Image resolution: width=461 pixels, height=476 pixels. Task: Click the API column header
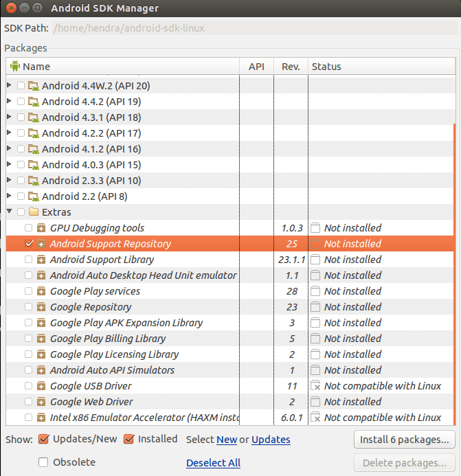[257, 66]
